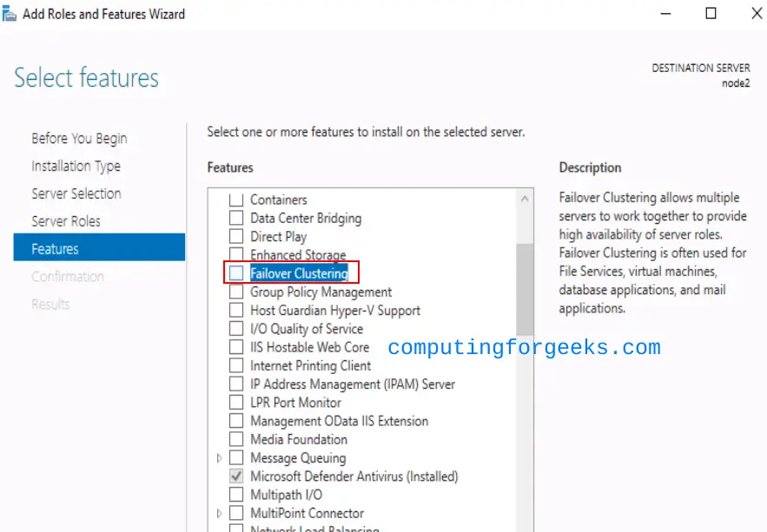
Task: Click the LPR Port Monitor label
Action: pos(296,403)
